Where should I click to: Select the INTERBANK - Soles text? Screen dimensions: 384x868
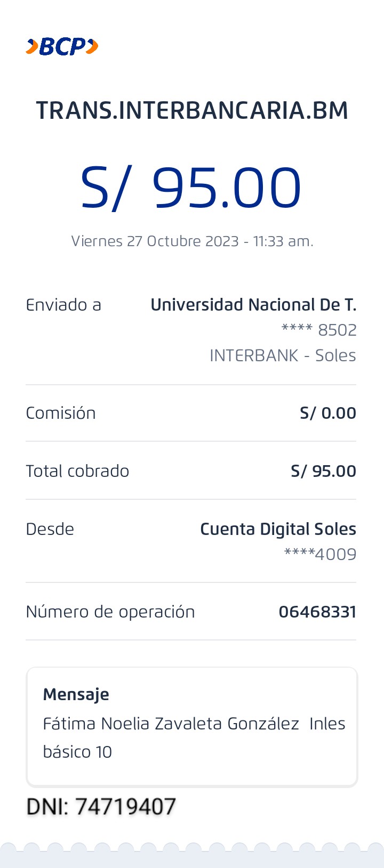tap(283, 355)
